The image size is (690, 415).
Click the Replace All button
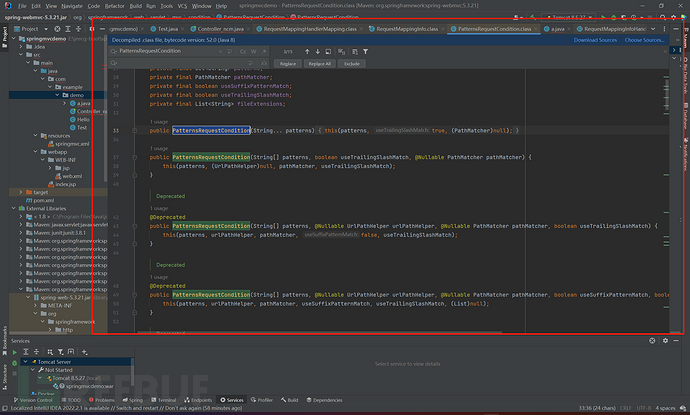(x=319, y=64)
